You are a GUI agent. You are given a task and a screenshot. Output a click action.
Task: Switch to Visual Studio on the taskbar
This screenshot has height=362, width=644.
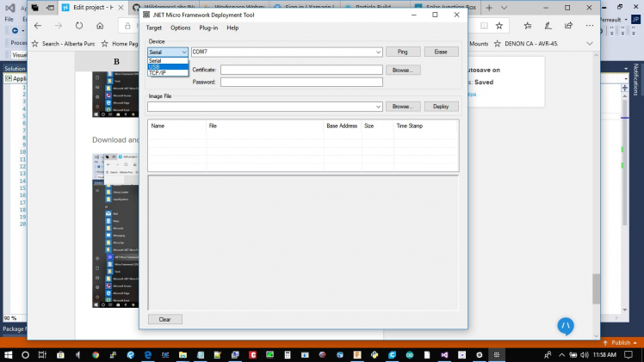tap(444, 354)
